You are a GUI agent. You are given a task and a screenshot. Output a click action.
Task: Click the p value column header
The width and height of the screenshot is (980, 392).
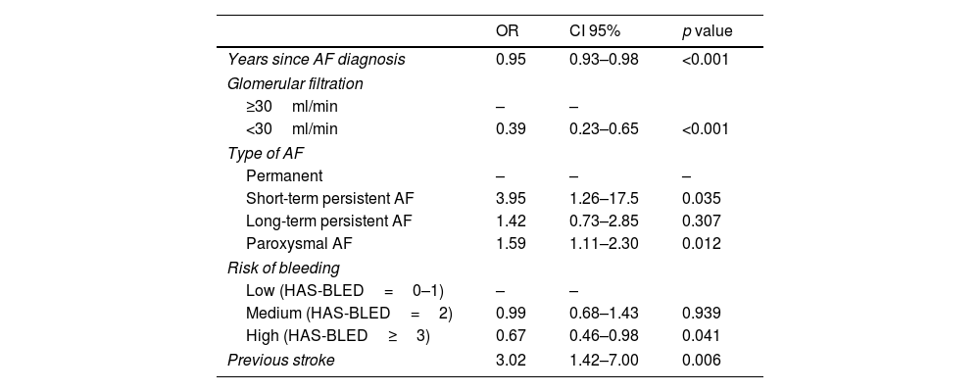click(x=708, y=31)
